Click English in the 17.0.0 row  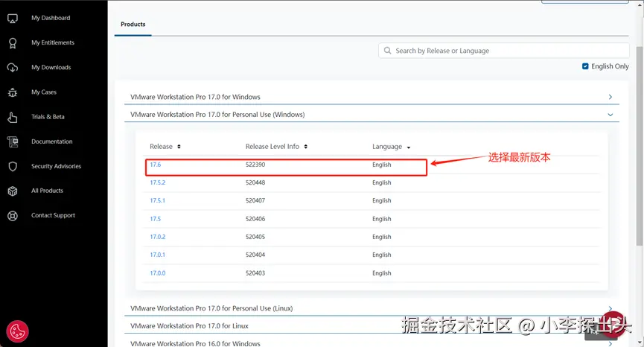(x=381, y=273)
